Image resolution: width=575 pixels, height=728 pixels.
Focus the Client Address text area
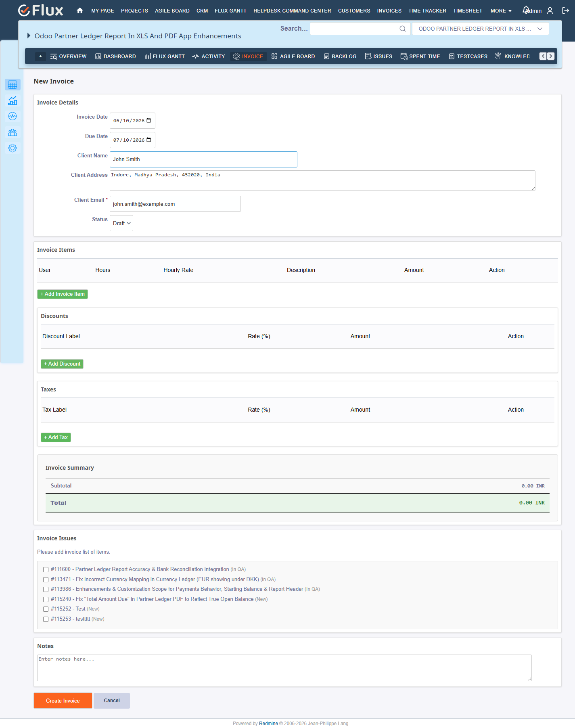click(x=322, y=180)
